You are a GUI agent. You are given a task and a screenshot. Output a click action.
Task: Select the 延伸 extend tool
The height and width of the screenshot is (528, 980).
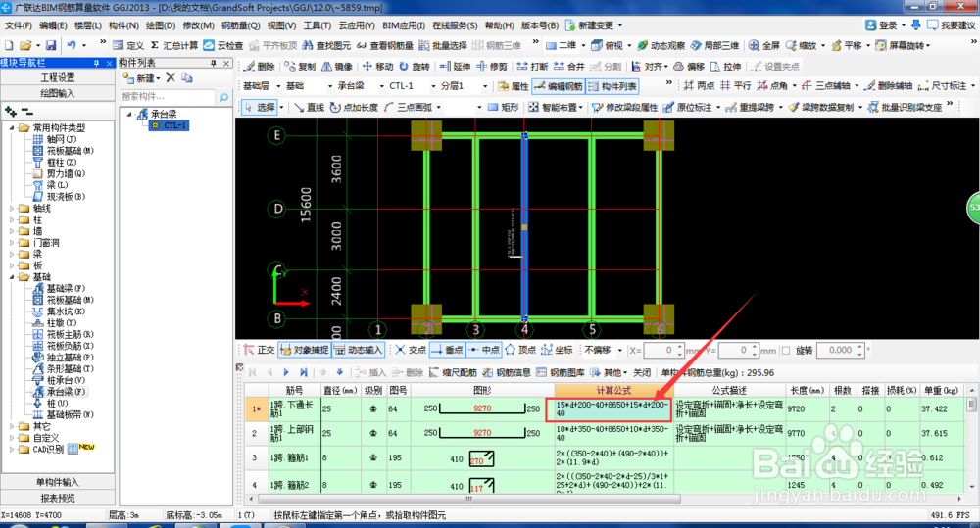455,67
